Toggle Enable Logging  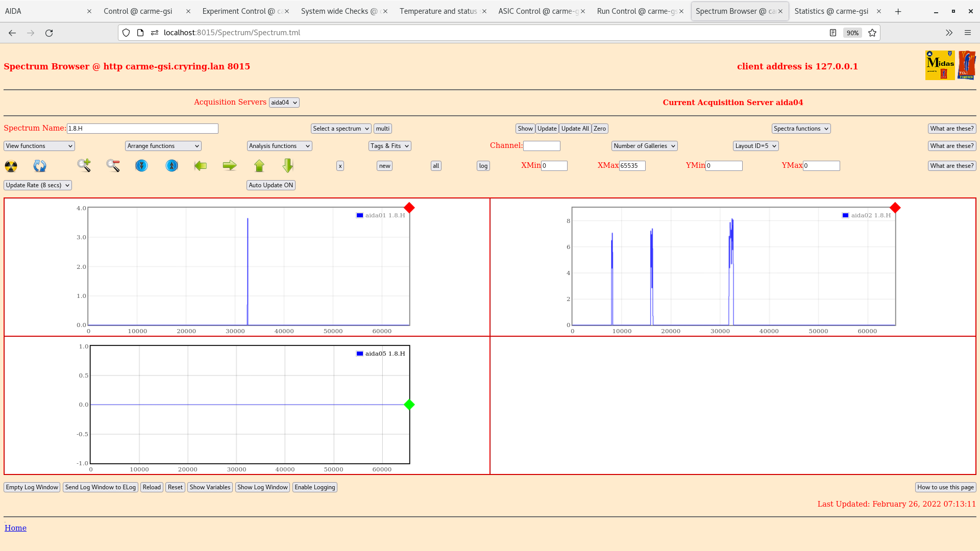click(x=315, y=487)
